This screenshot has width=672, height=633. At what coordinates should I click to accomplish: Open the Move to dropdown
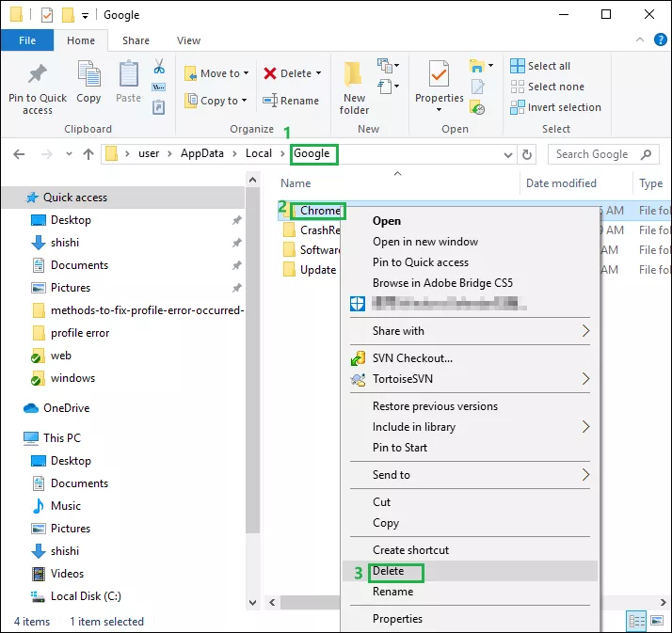click(216, 73)
